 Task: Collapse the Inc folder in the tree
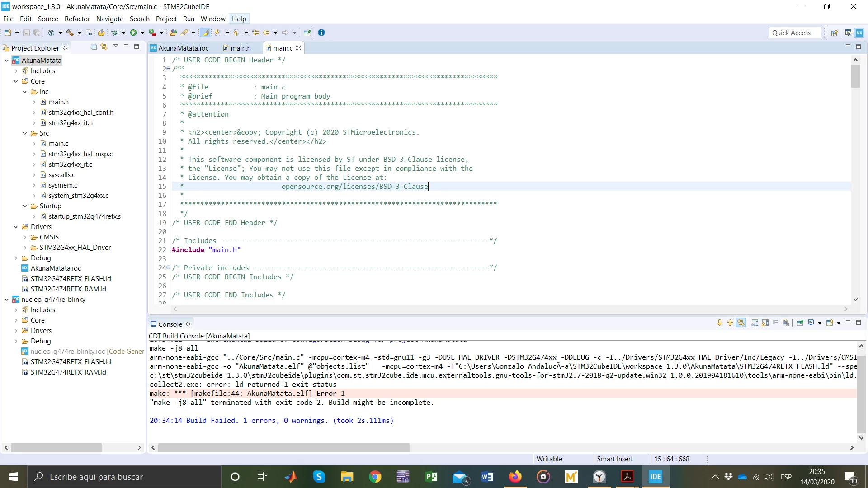point(25,92)
